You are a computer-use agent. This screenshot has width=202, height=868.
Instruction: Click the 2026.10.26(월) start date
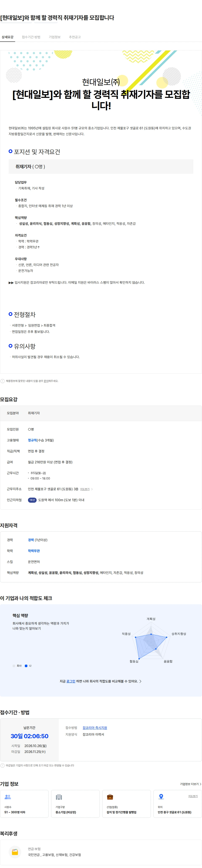[35, 746]
